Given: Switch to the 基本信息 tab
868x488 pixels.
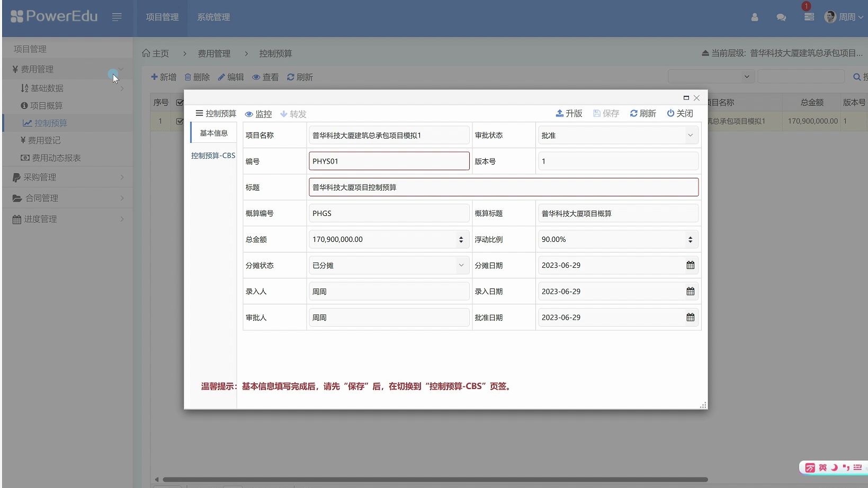Looking at the screenshot, I should point(213,133).
